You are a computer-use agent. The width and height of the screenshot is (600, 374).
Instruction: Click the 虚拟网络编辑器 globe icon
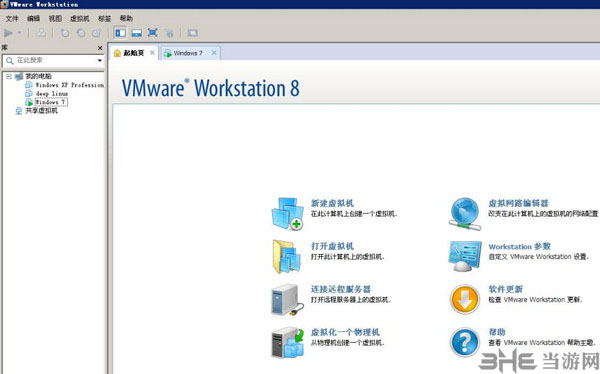click(465, 214)
